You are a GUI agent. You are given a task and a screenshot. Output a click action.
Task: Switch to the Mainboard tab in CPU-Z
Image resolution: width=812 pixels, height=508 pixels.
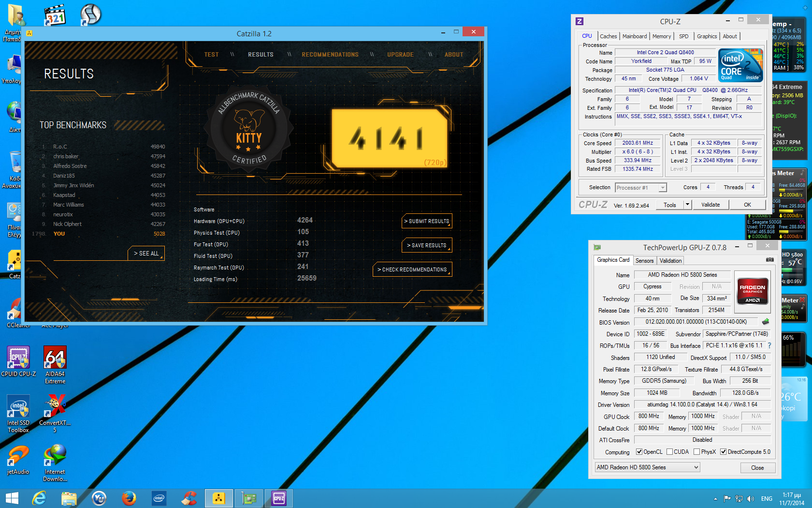pos(635,36)
